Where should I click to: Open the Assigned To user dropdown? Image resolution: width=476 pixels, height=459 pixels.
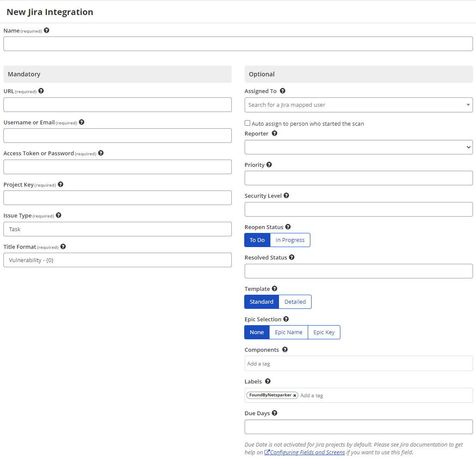click(358, 105)
